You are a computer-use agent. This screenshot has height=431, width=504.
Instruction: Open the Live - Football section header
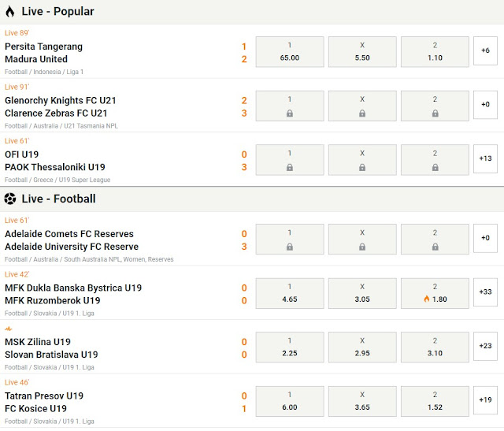click(58, 199)
